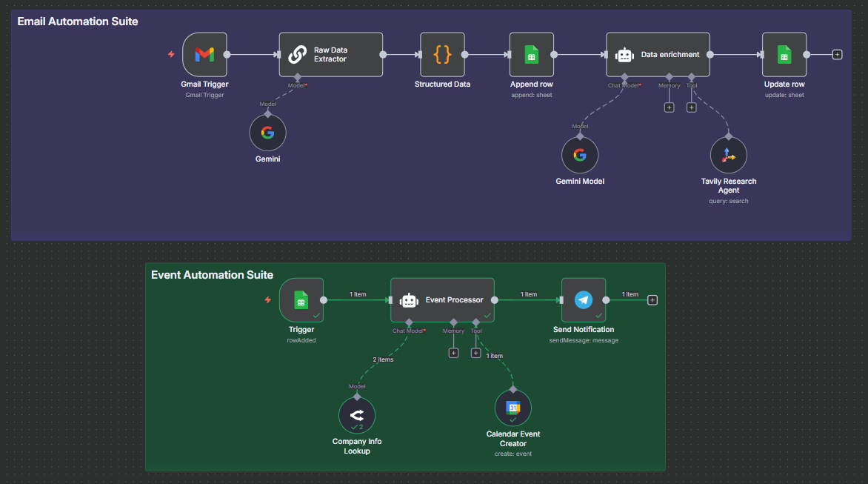The height and width of the screenshot is (484, 868).
Task: Open the Company Info Lookup node
Action: tap(357, 416)
